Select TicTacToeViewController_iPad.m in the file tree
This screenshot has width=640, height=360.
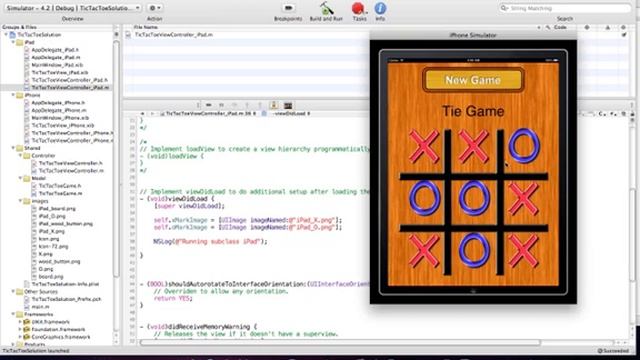click(70, 87)
